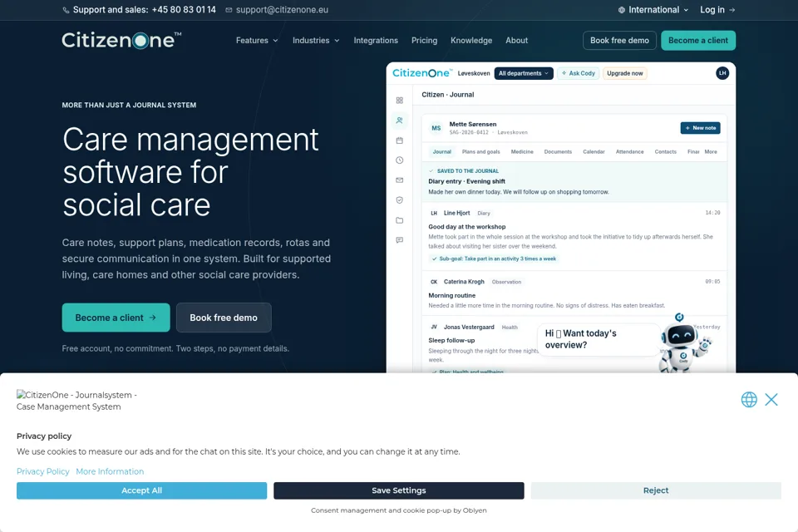Viewport: 798px width, 532px height.
Task: Open the shield icon in app sidebar
Action: (x=400, y=200)
